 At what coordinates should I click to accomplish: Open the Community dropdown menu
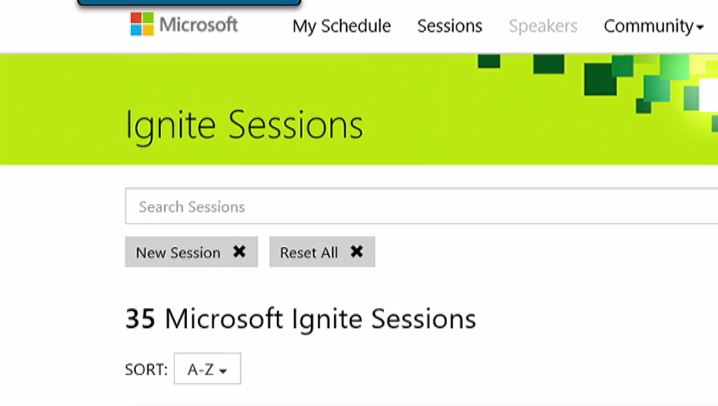click(653, 26)
